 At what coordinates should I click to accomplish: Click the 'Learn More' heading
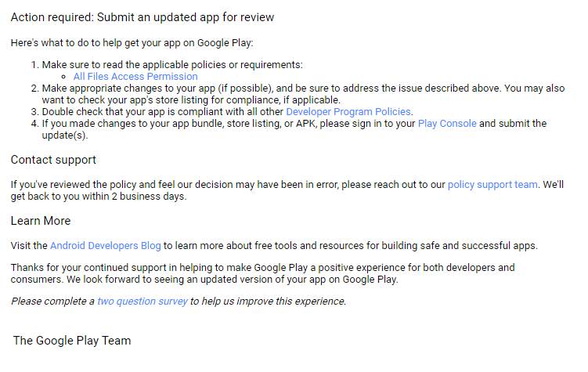click(41, 221)
